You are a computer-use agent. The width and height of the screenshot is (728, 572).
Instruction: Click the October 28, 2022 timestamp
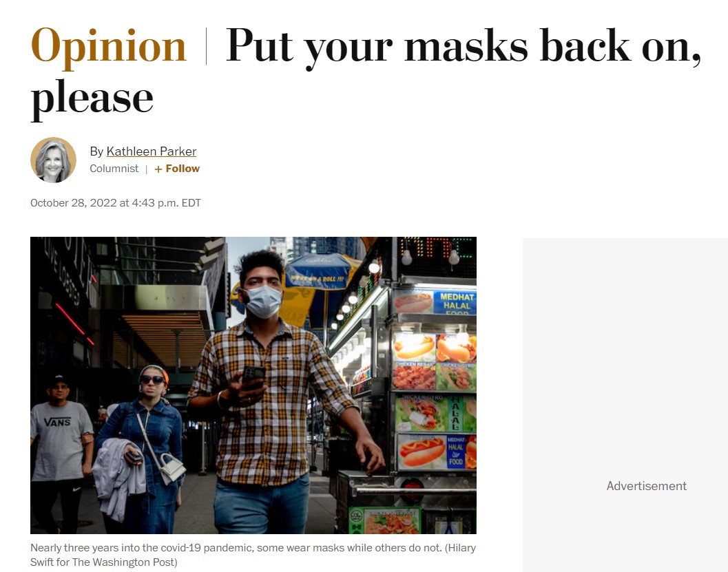tap(115, 203)
